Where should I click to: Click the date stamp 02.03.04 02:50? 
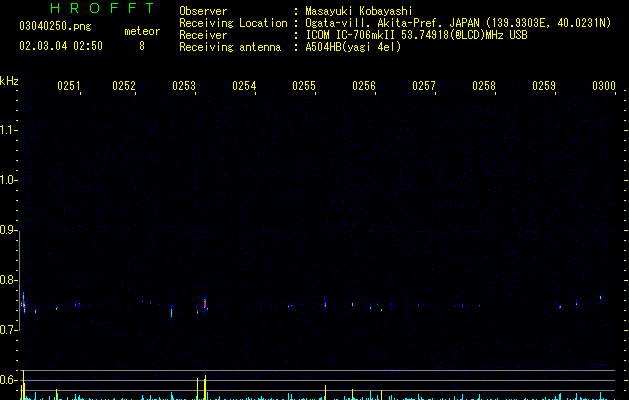pyautogui.click(x=61, y=46)
